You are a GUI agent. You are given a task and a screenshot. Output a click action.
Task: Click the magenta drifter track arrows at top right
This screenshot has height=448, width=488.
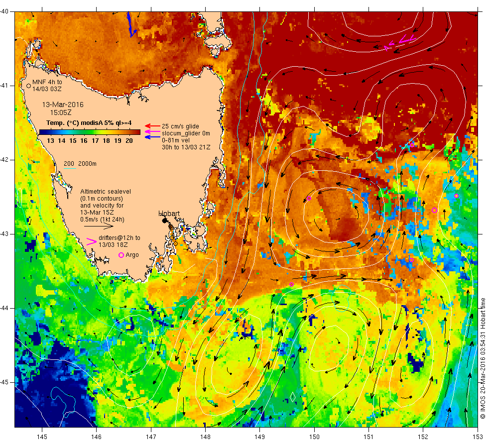[400, 42]
